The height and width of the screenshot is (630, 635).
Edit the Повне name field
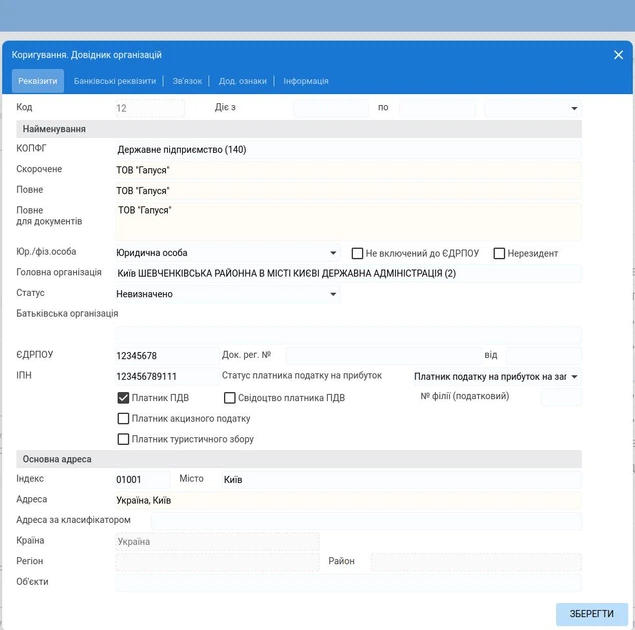pyautogui.click(x=348, y=191)
